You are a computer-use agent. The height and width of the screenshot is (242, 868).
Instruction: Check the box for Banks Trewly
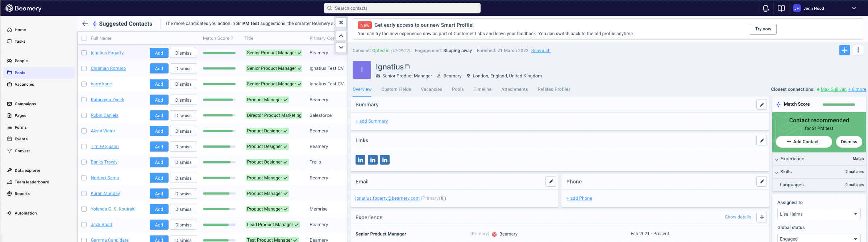click(x=84, y=162)
